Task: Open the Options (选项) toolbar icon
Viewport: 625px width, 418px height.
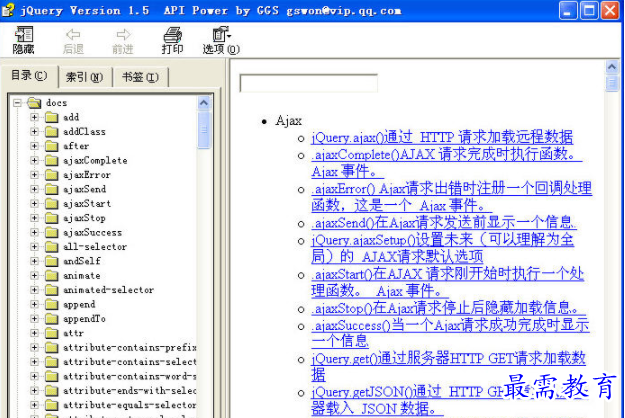Action: coord(221,34)
